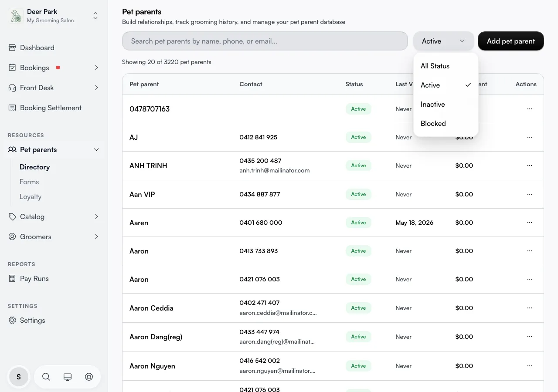Click the Bookings calendar icon
Viewport: 558px width, 392px height.
(12, 68)
